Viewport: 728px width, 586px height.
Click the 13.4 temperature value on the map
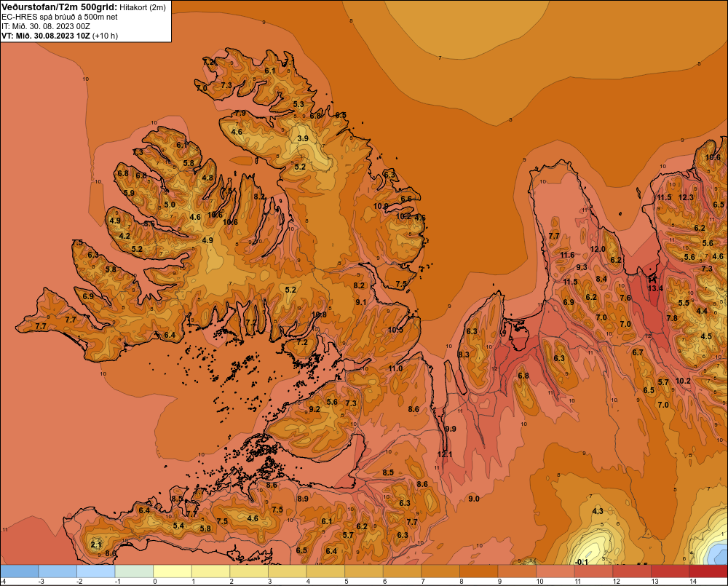[x=655, y=288]
